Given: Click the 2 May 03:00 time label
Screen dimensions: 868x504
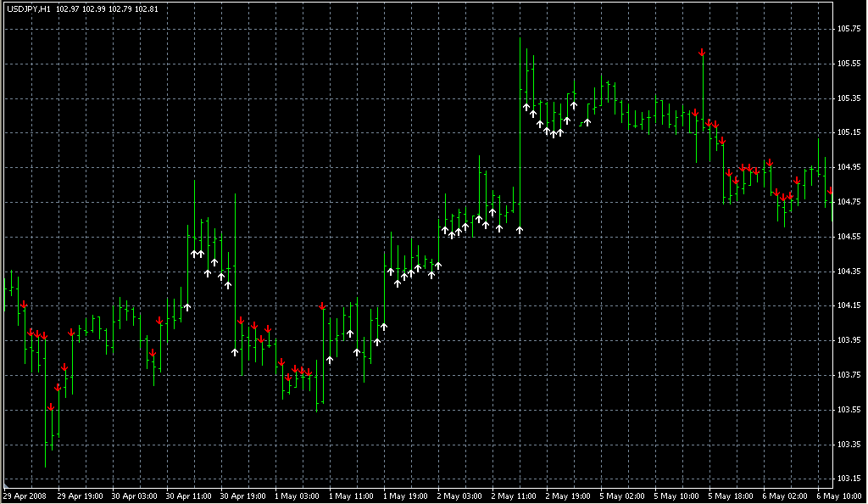Looking at the screenshot, I should 459,496.
